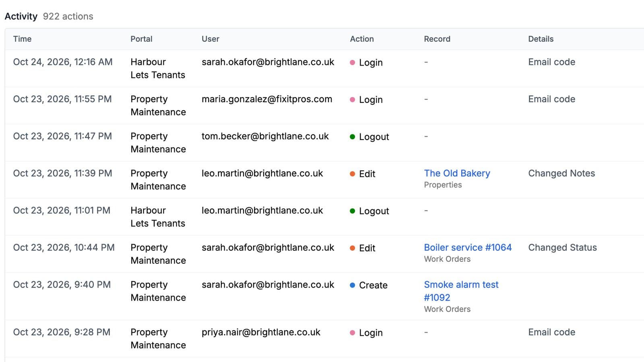Click Edit action in 11:39 PM row

point(363,174)
